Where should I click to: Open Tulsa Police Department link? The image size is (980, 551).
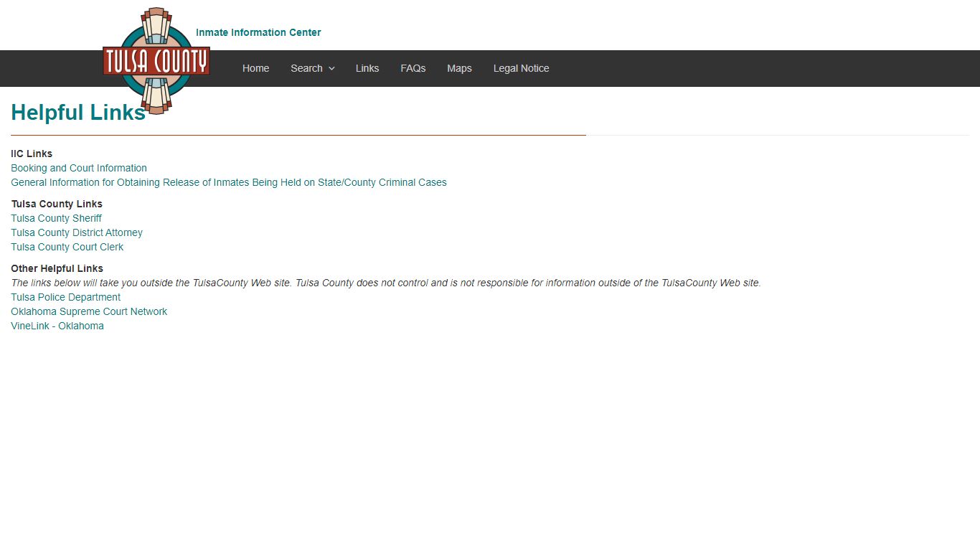tap(65, 297)
